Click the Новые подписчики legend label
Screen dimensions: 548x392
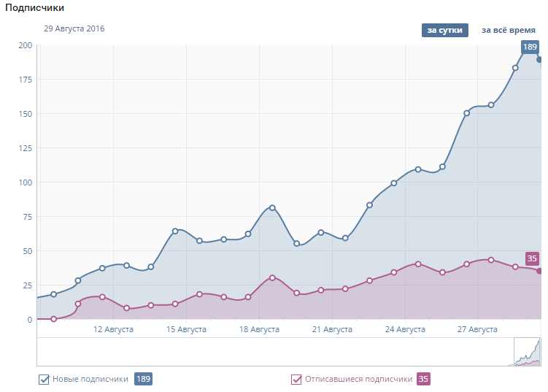(x=90, y=379)
